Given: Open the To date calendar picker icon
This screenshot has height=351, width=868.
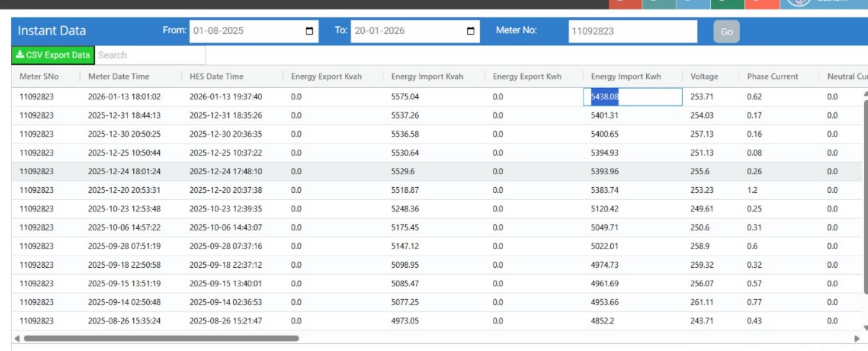Looking at the screenshot, I should (471, 31).
